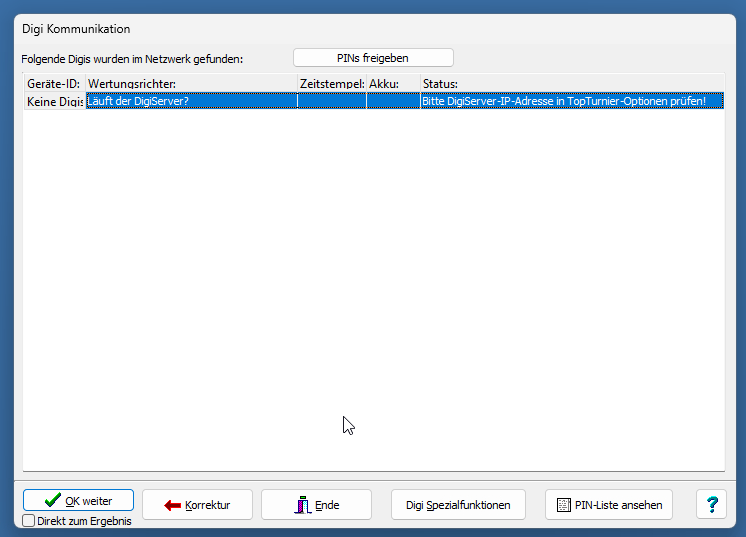Enable the Direkt zum Ergebnis checkbox
Viewport: 746px width, 537px height.
(x=29, y=521)
